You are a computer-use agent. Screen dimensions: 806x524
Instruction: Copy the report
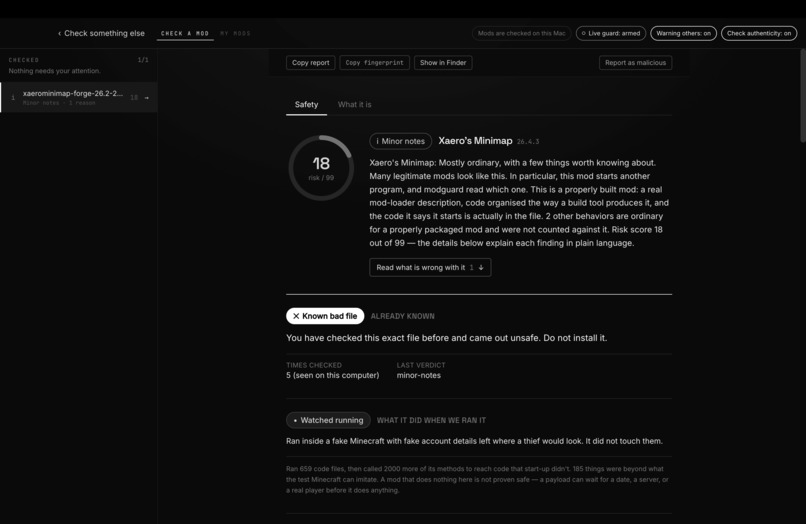(x=310, y=63)
